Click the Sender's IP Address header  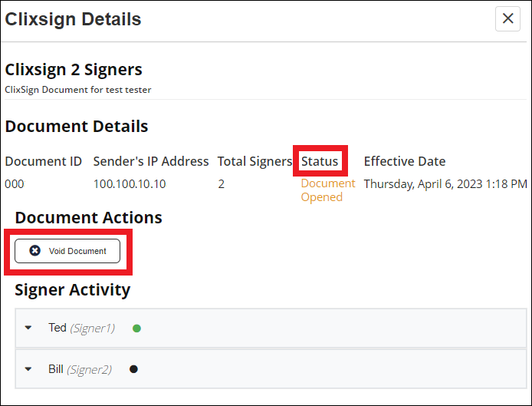[151, 161]
